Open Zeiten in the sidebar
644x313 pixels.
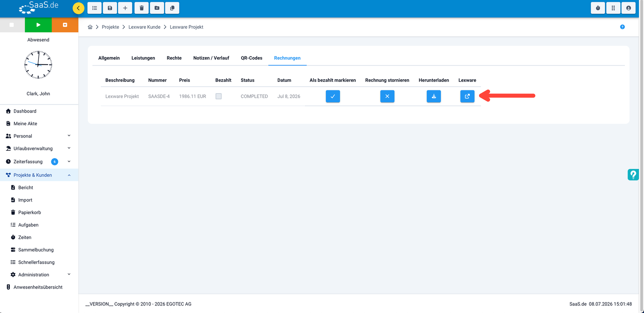tap(25, 237)
